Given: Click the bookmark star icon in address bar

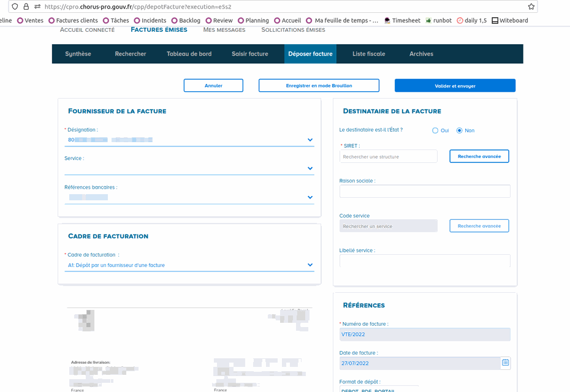Looking at the screenshot, I should pos(531,7).
